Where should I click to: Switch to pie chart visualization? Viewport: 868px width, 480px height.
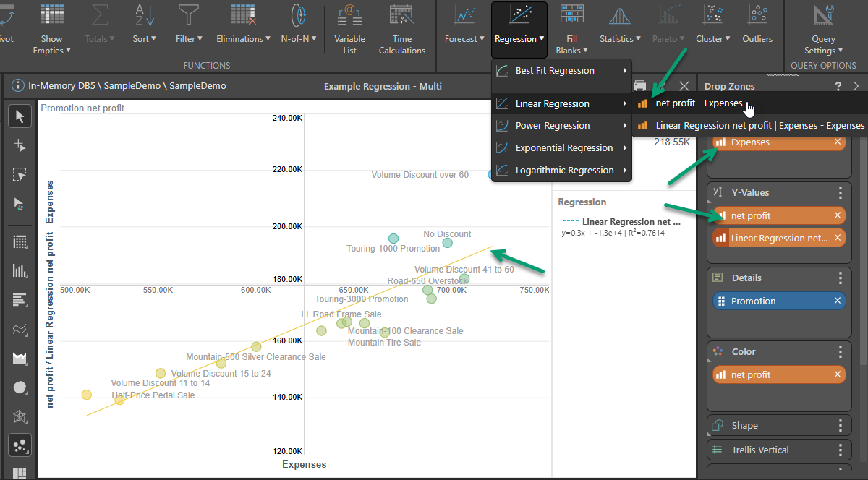pyautogui.click(x=20, y=387)
